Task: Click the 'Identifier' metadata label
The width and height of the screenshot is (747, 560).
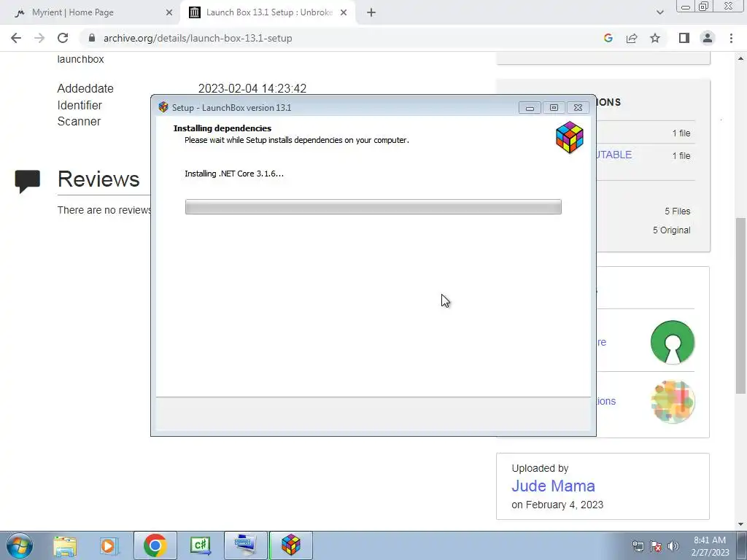Action: (80, 105)
